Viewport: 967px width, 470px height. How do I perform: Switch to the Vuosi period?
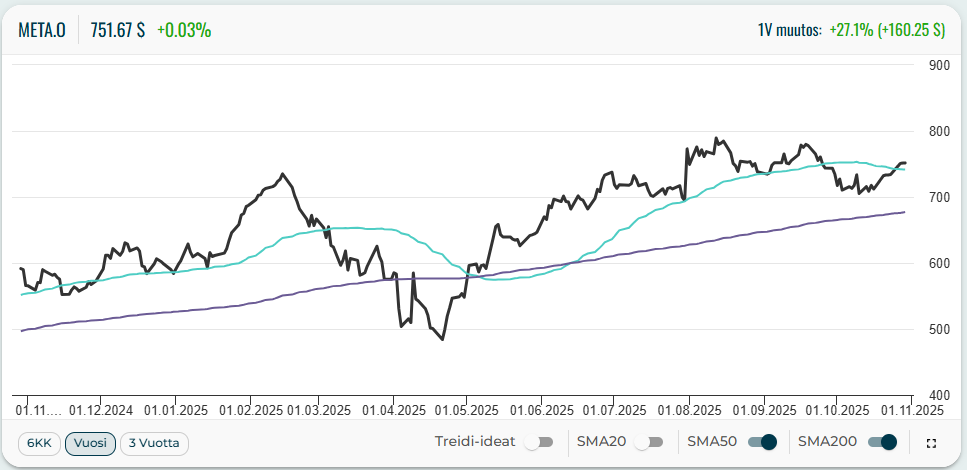point(90,443)
